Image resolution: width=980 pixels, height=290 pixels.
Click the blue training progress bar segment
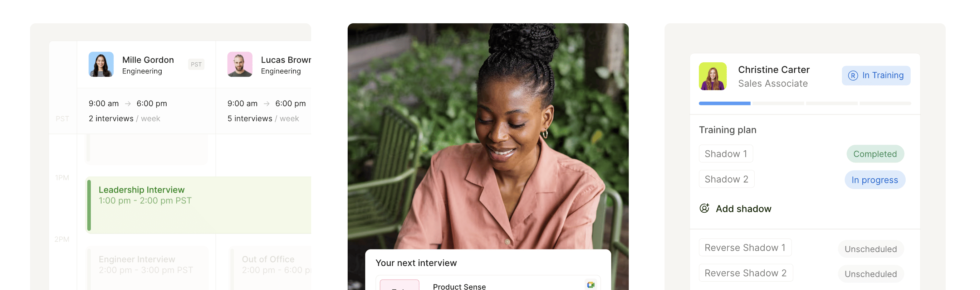click(x=724, y=103)
